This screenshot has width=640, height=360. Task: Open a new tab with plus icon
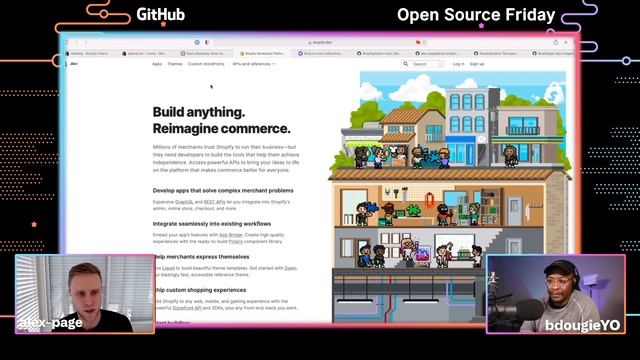566,42
